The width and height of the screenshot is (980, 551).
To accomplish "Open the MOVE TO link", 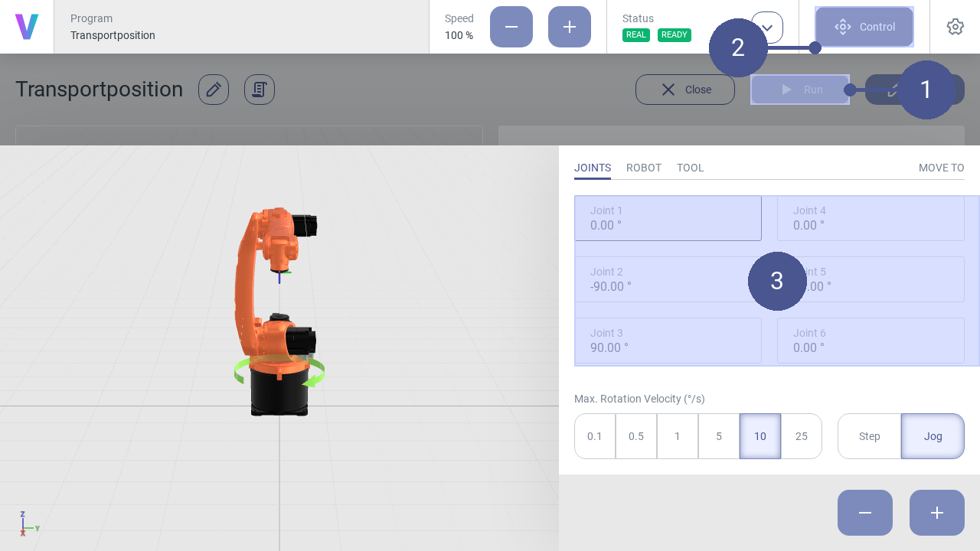I will (941, 168).
